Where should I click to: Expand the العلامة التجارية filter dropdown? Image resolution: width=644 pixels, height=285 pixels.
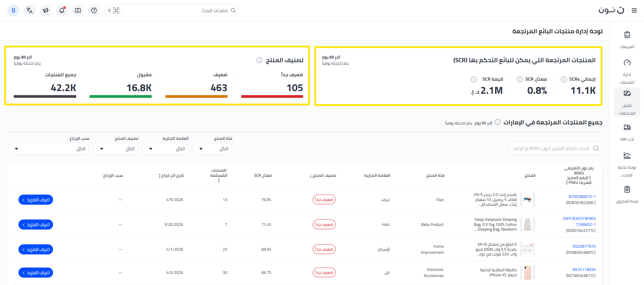point(165,149)
